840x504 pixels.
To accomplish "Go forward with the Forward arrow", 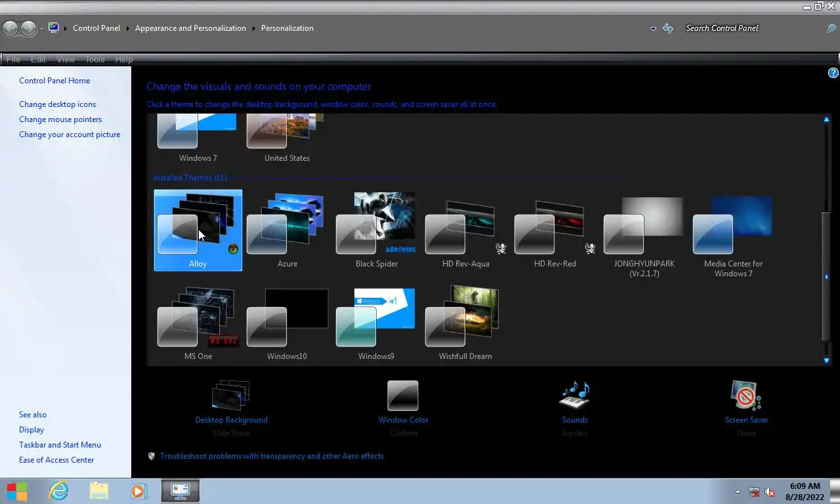I will [28, 28].
